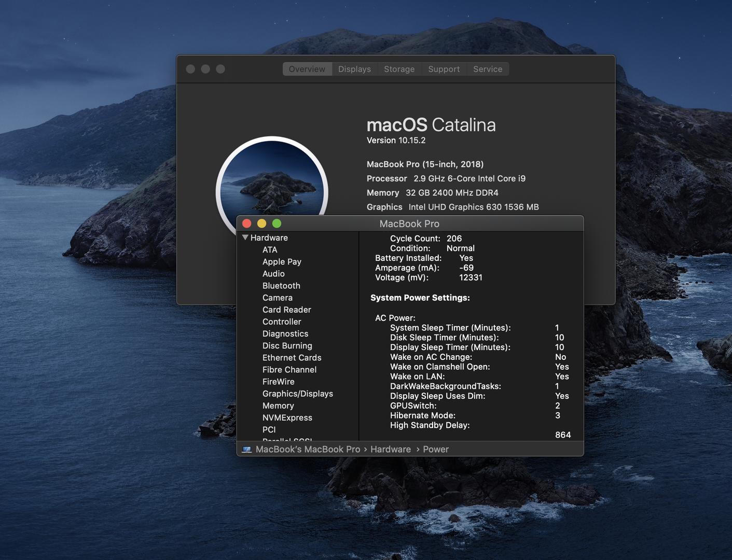Screen dimensions: 732x560
Task: Click the High Standby Delay label
Action: [430, 425]
